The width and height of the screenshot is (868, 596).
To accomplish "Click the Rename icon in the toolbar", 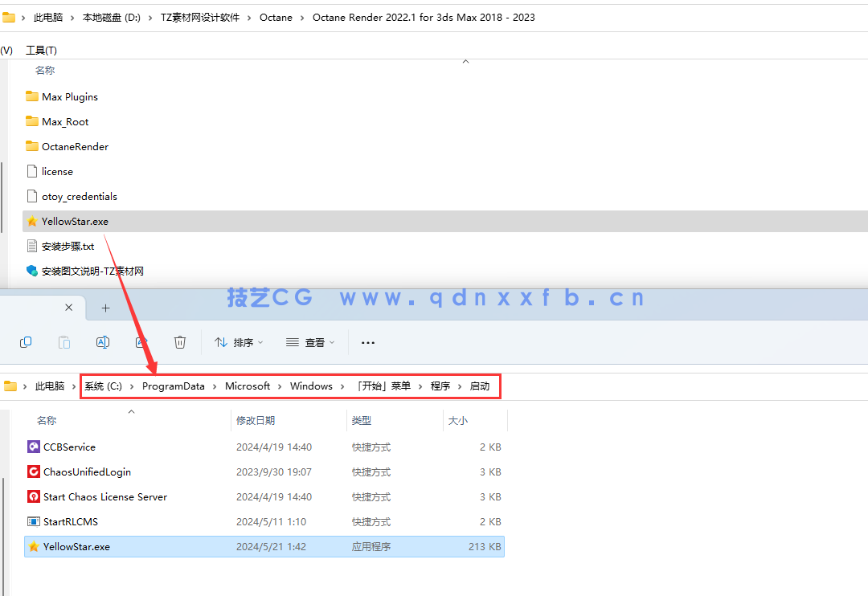I will tap(103, 342).
